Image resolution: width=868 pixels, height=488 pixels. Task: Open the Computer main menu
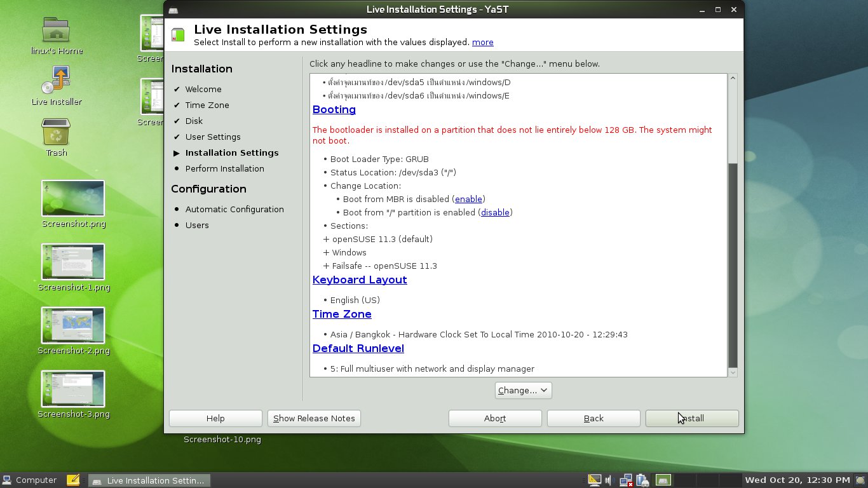point(30,480)
